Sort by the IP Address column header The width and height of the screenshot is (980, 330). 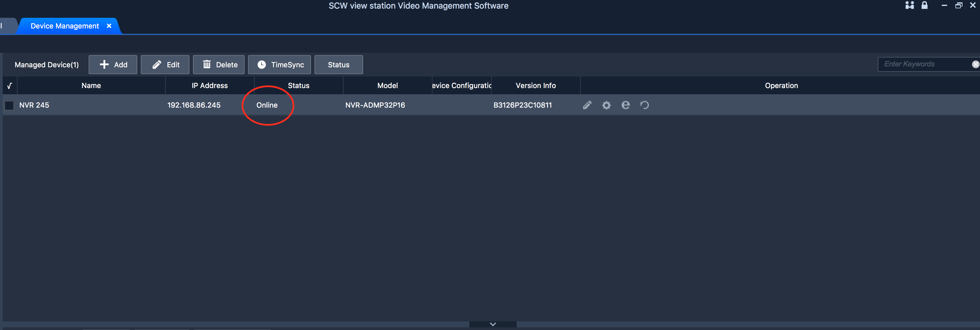tap(210, 86)
